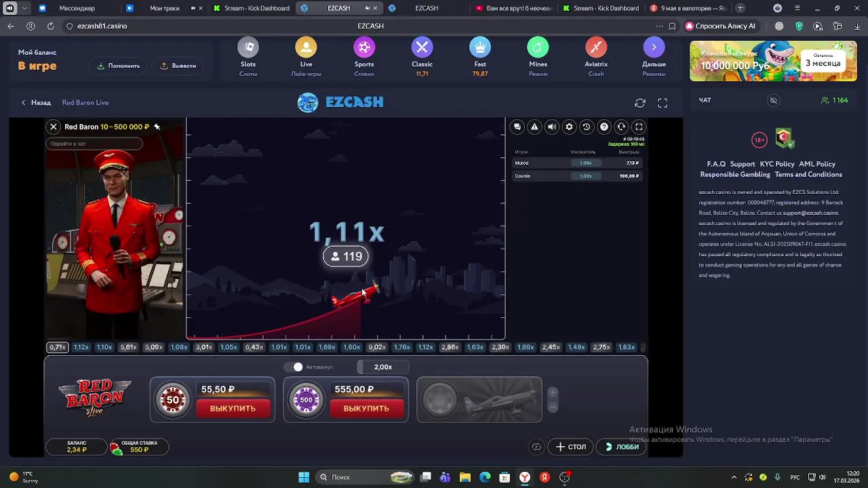The image size is (868, 488).
Task: Open Microsoft Edge from the taskbar
Action: click(x=485, y=477)
